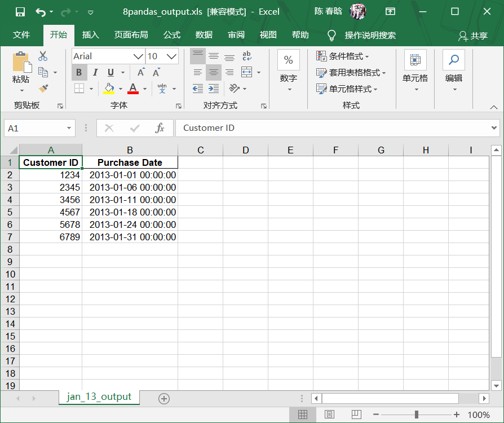Screen dimensions: 504x423
Task: Switch to the 插入 tab
Action: click(x=91, y=35)
